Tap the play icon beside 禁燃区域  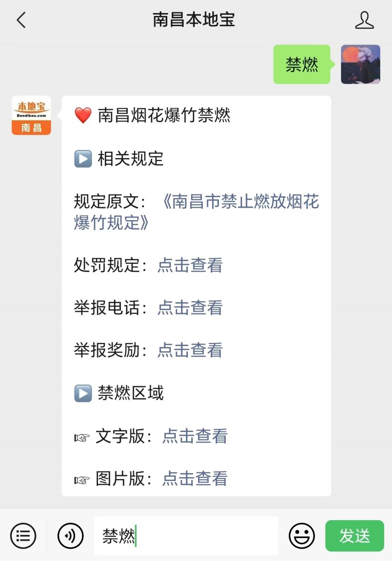click(x=83, y=393)
